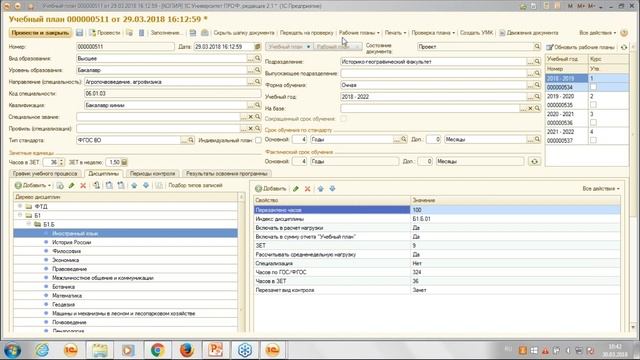
Task: Click the Часов в ЗЕТ spinner arrows
Action: pyautogui.click(x=61, y=162)
